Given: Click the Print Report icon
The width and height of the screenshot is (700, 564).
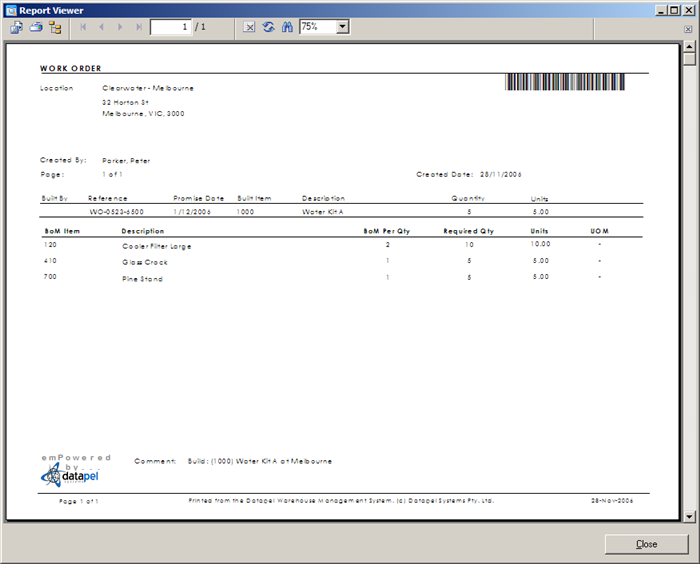Looking at the screenshot, I should point(35,27).
